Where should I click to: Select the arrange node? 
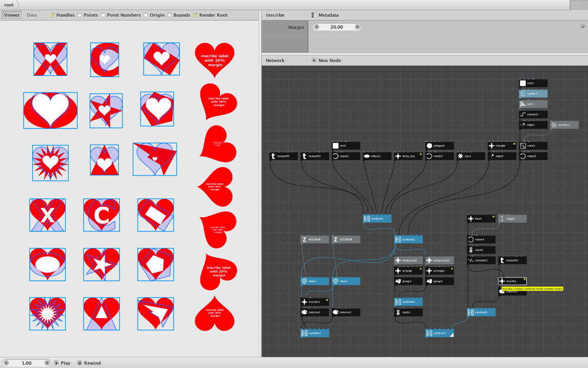(409, 270)
